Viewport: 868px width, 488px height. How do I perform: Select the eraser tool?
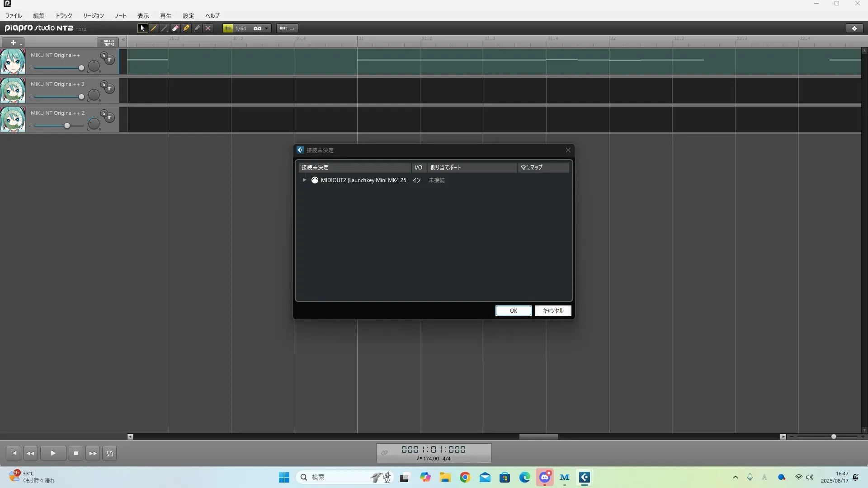(x=175, y=28)
